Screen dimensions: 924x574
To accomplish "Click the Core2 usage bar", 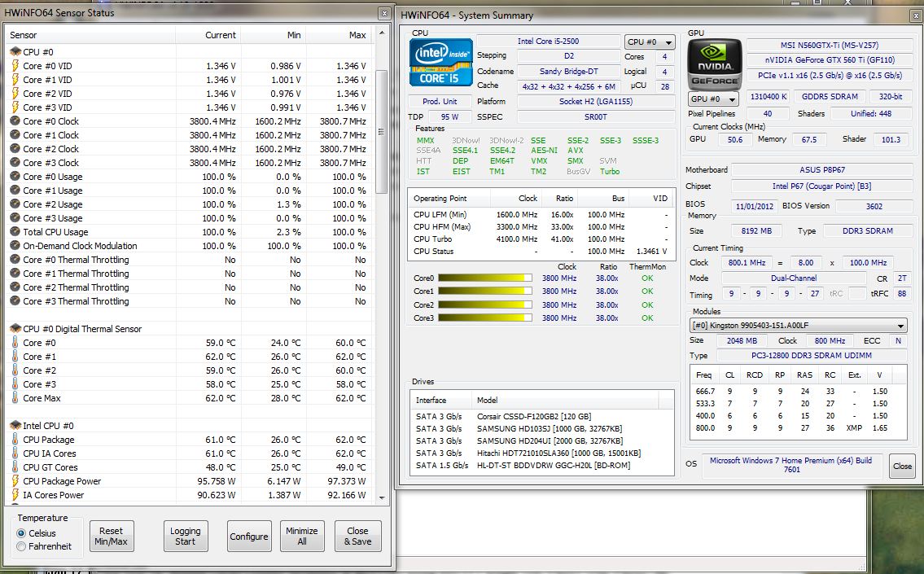I will (x=485, y=305).
